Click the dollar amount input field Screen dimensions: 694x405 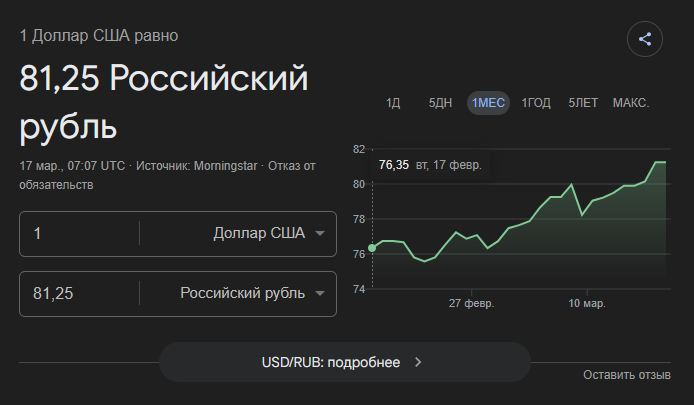click(80, 234)
